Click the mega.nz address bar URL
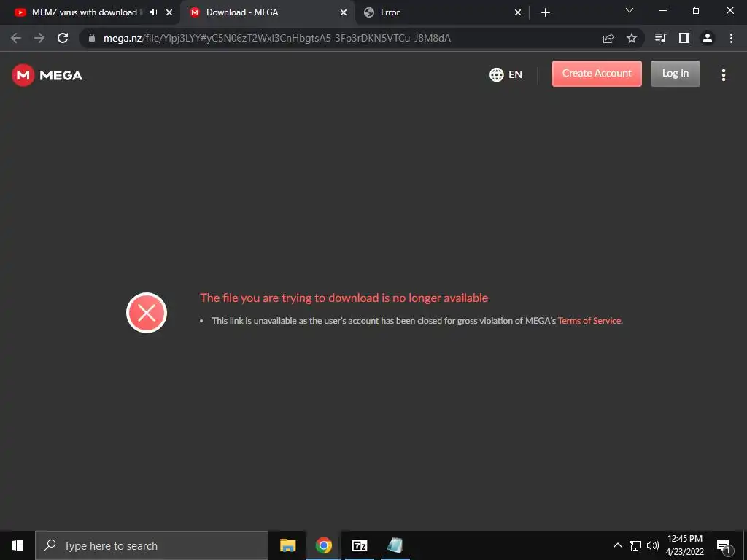 276,38
